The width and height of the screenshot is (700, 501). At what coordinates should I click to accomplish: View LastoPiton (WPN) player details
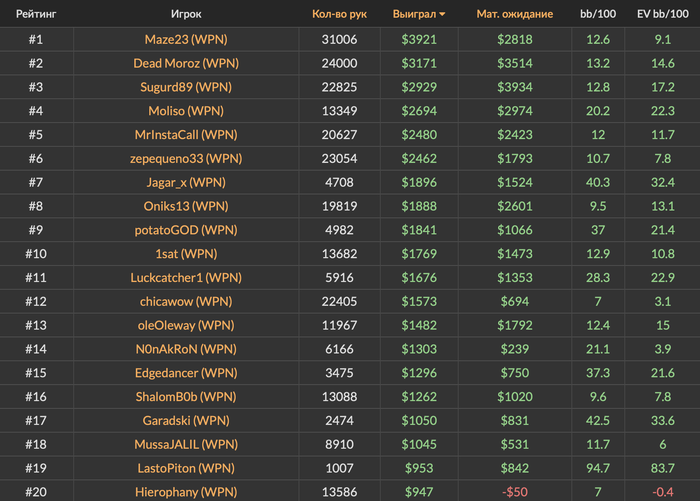coord(186,467)
